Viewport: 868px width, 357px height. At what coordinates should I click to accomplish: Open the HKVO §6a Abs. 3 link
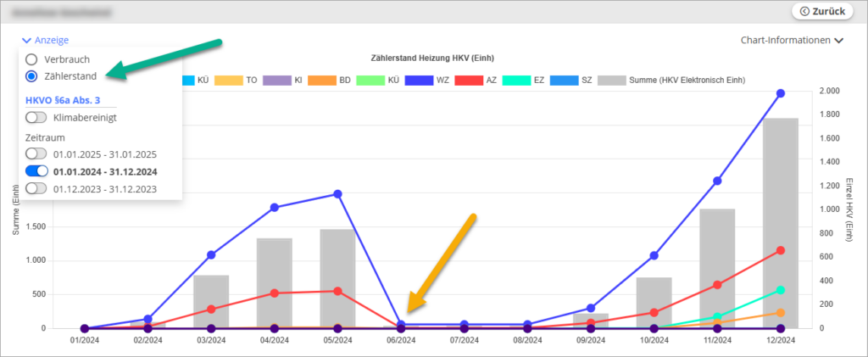pos(64,99)
